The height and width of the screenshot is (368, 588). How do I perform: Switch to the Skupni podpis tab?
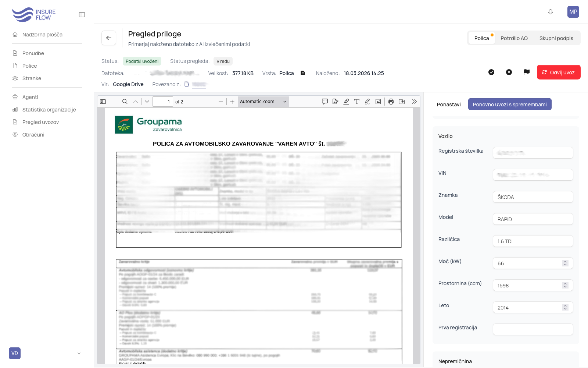click(556, 38)
